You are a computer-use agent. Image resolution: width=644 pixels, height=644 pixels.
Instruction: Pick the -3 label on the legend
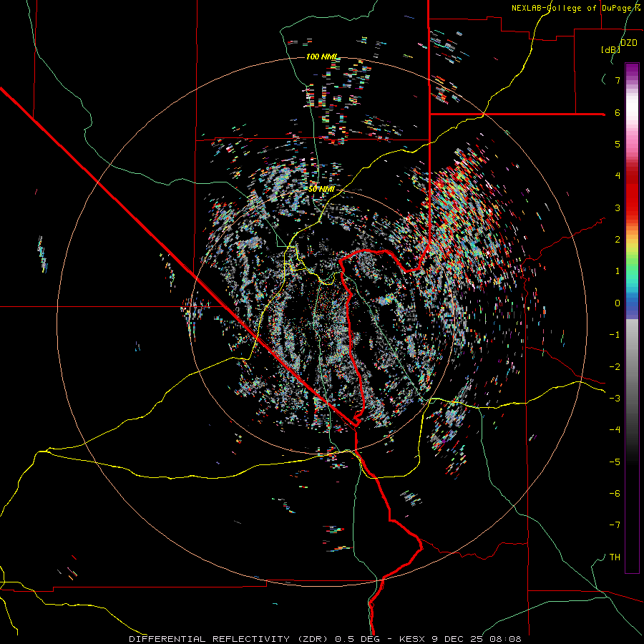click(615, 399)
